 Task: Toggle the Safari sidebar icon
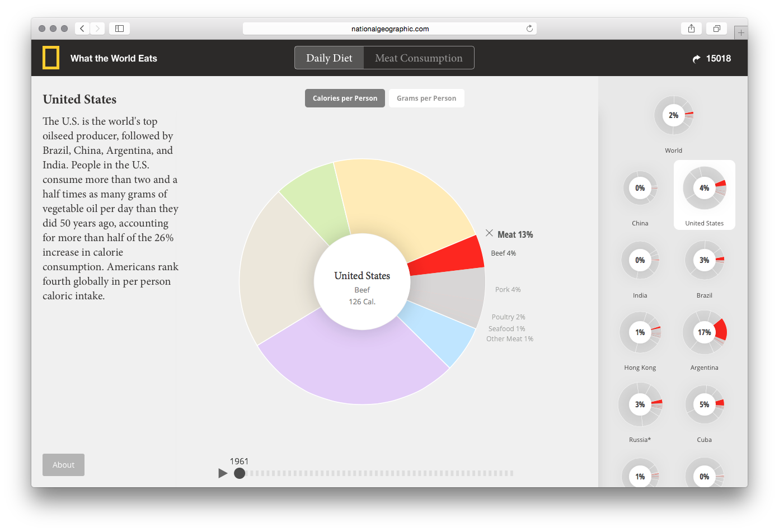pyautogui.click(x=119, y=29)
